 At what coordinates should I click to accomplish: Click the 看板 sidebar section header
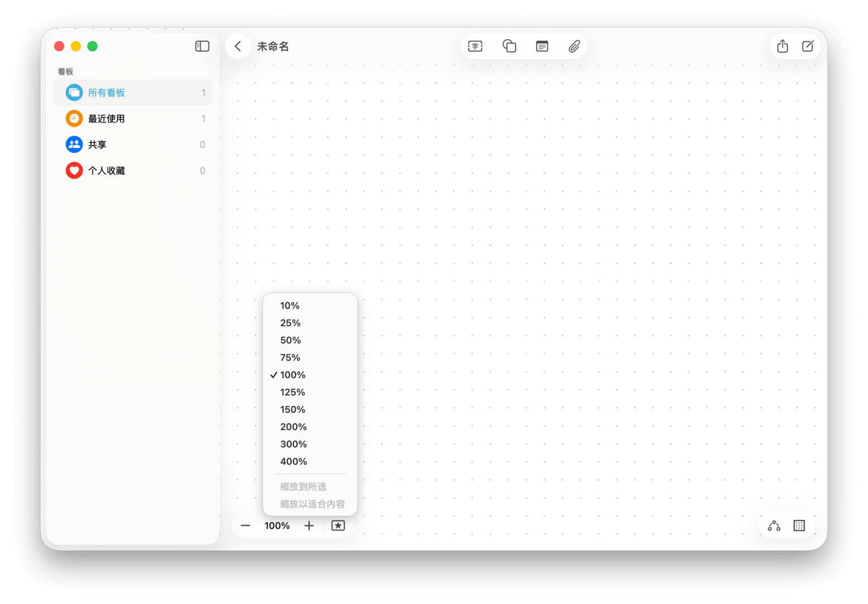pyautogui.click(x=66, y=72)
